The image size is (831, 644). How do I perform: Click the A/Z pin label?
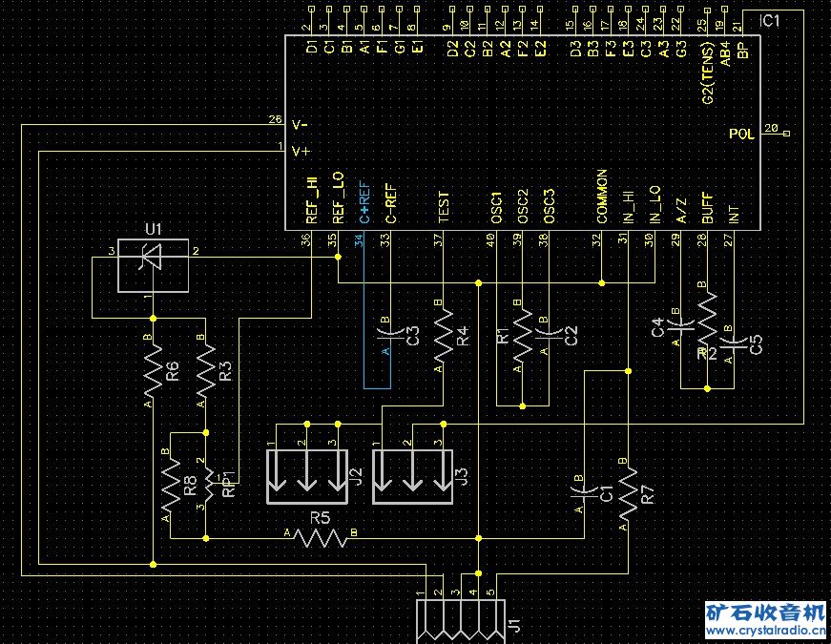[681, 211]
